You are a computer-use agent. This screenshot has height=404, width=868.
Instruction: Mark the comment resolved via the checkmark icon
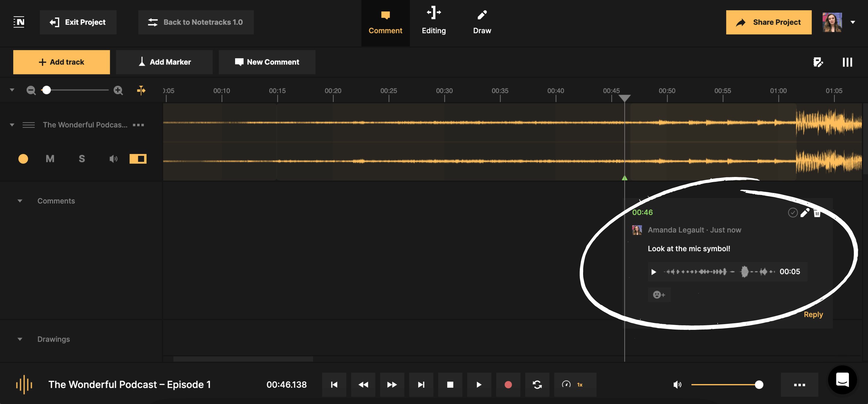(x=793, y=213)
